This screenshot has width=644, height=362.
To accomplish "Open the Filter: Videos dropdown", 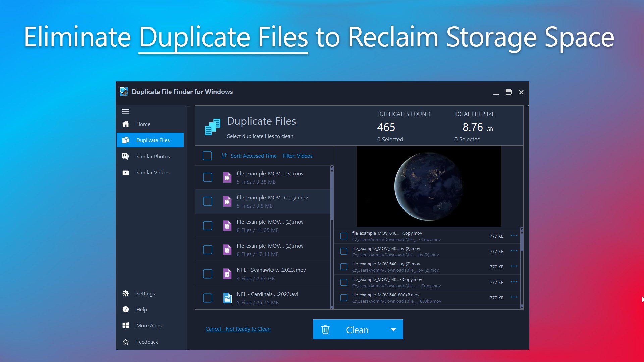I will click(x=297, y=156).
